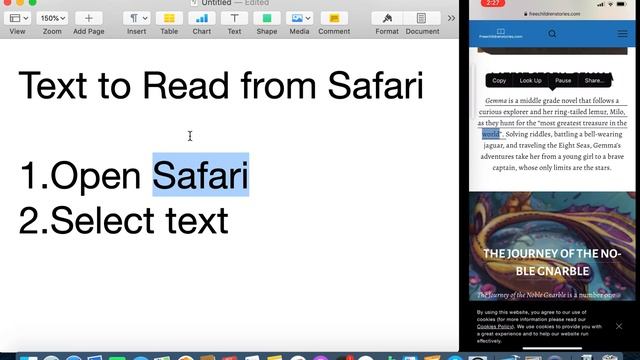Insert a Table from the toolbar
This screenshot has height=360, width=640.
pos(169,18)
